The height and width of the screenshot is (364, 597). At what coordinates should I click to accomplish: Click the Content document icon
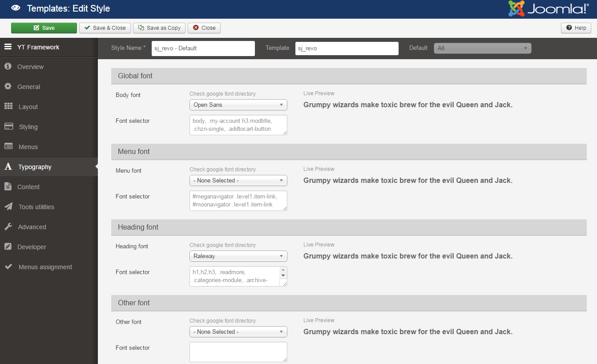click(8, 186)
